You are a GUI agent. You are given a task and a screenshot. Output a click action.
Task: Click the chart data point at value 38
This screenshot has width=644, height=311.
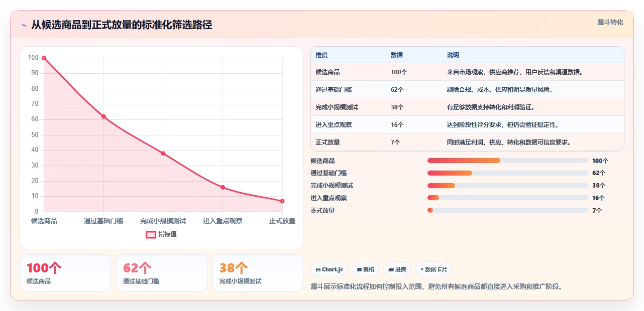[x=163, y=153]
